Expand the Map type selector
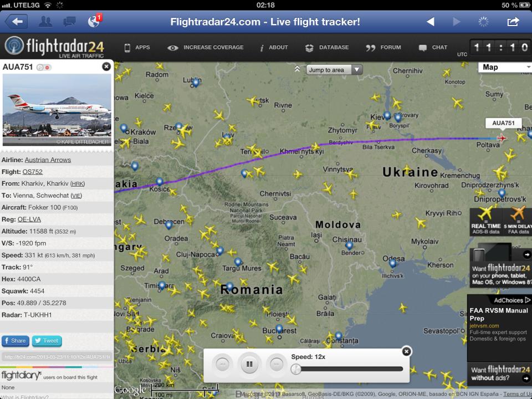 click(505, 67)
